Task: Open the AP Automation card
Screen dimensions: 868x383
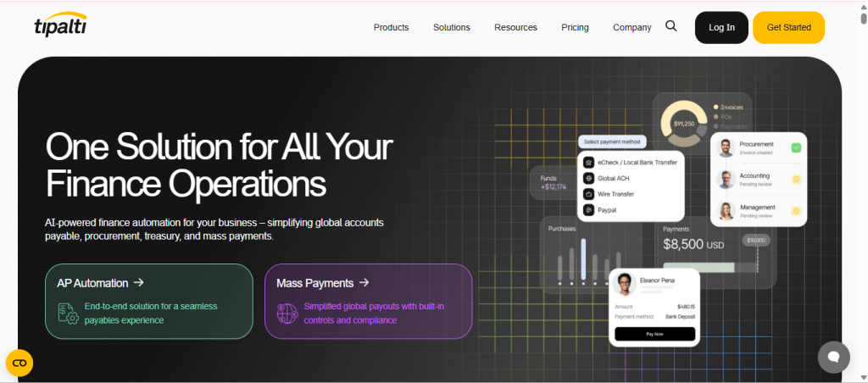Action: point(149,301)
